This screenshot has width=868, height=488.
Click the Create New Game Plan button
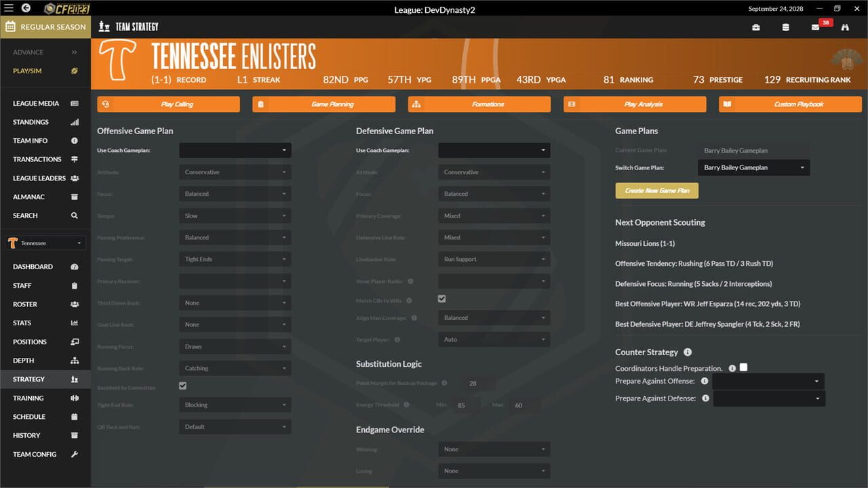tap(656, 190)
